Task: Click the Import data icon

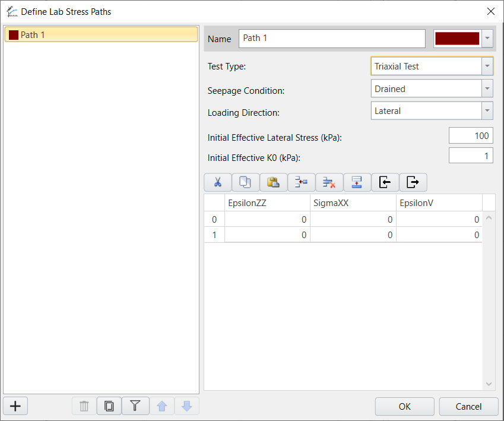Action: [385, 182]
